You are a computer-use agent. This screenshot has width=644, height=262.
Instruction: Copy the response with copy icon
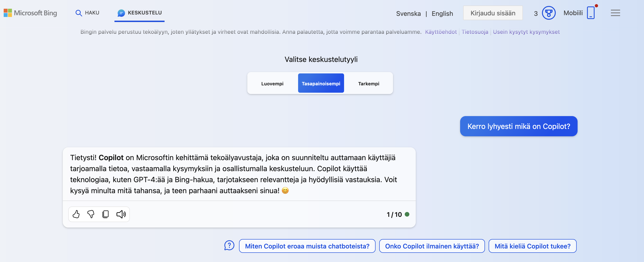pos(105,214)
